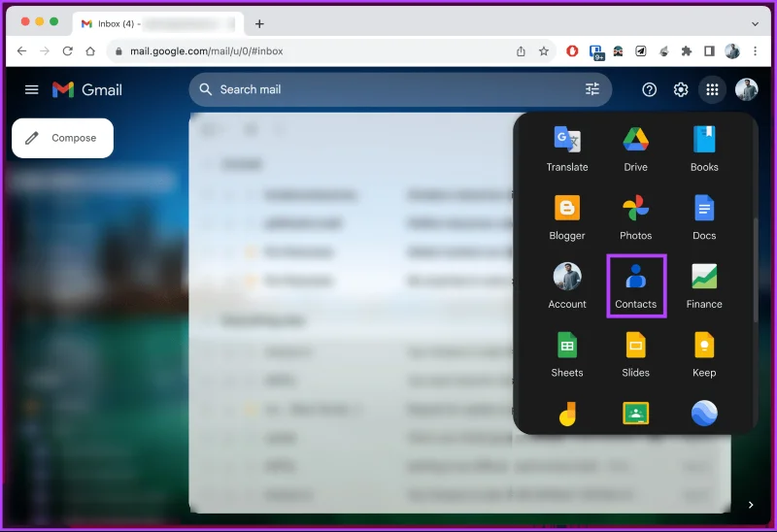The height and width of the screenshot is (532, 777).
Task: Open the red Opera-style extension icon
Action: point(572,51)
